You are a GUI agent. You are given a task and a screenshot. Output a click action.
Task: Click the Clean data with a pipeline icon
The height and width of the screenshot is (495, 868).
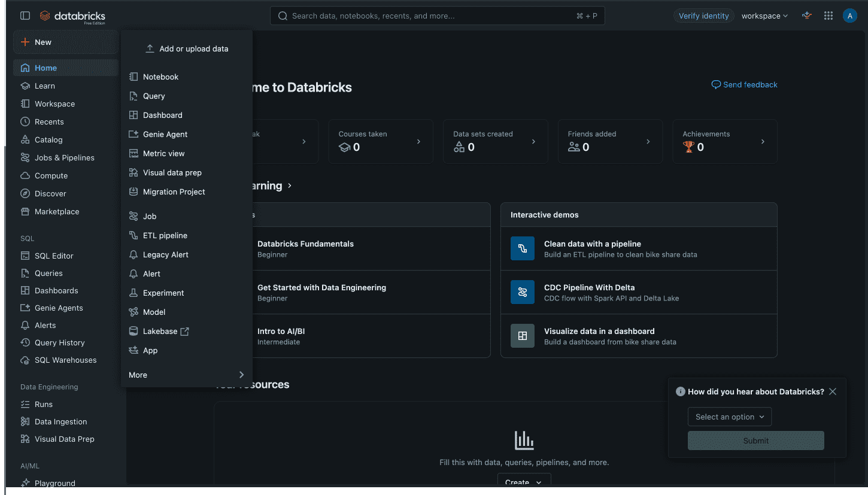pos(523,248)
